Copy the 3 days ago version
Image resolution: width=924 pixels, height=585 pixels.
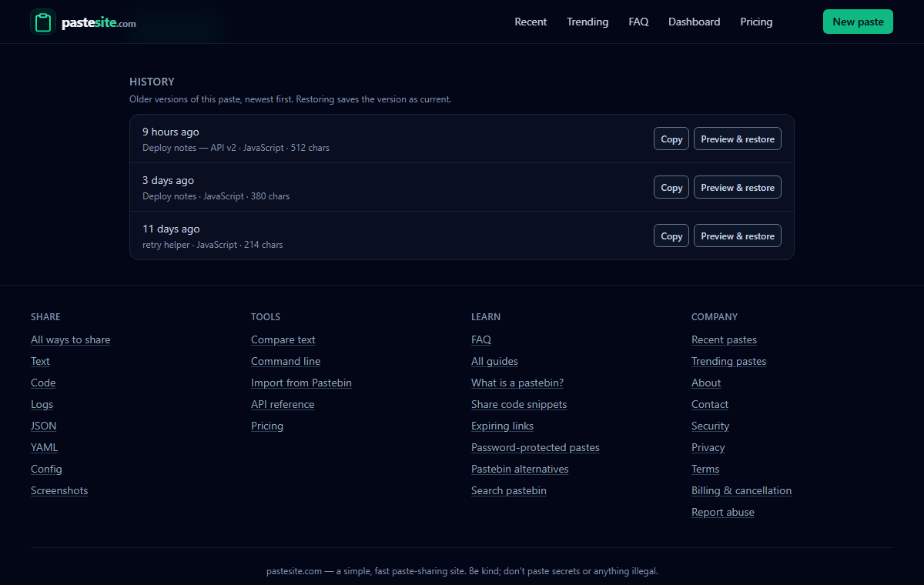coord(671,188)
